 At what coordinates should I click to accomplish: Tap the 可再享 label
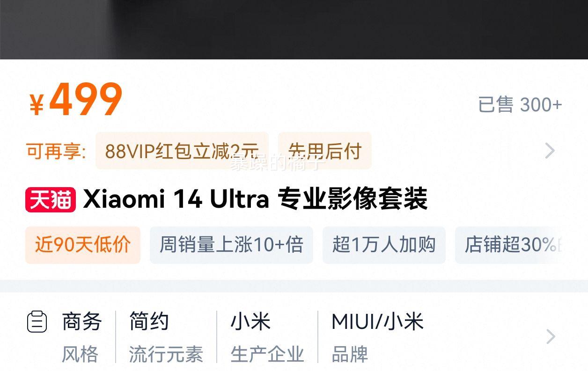(x=56, y=151)
